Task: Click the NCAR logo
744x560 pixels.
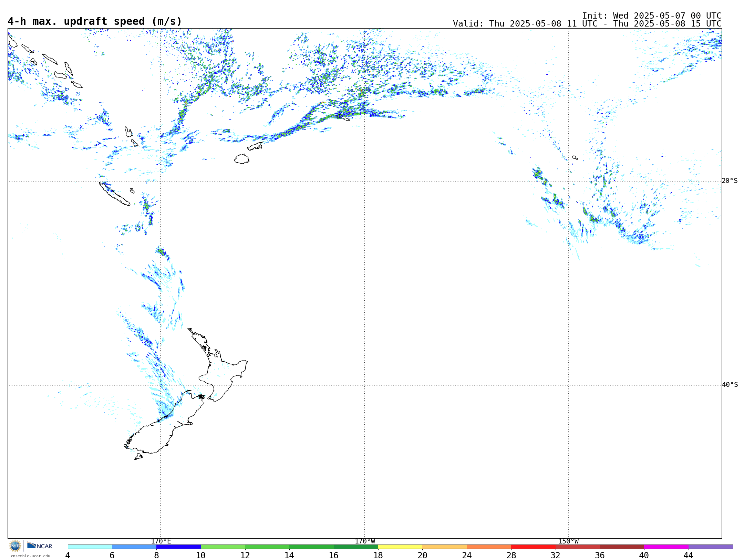Action: coord(40,546)
